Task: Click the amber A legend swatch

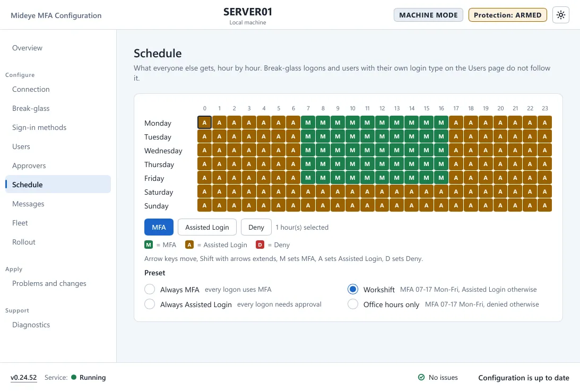Action: click(189, 245)
